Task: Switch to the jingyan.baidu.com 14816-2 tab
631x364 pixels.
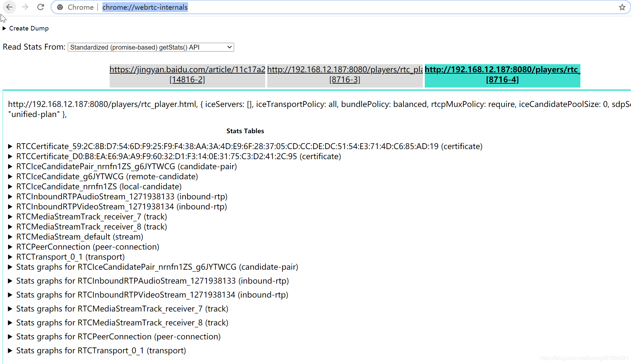Action: click(187, 75)
